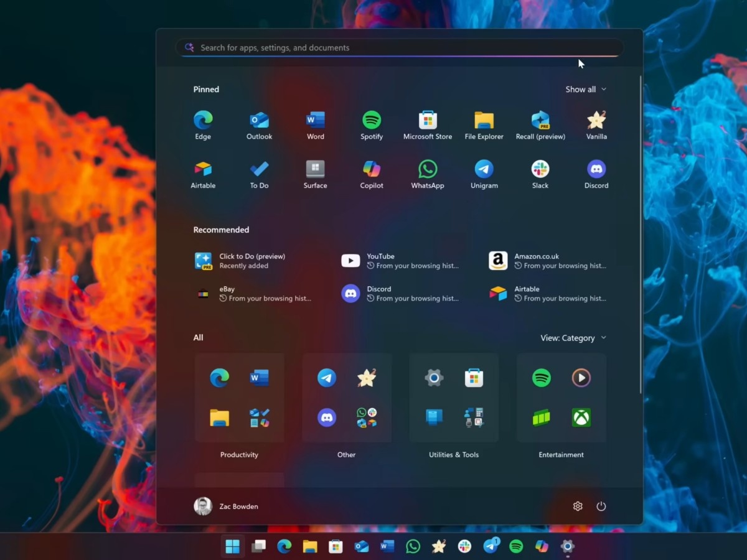Open the Zac Bowden account menu
This screenshot has width=747, height=560.
(x=226, y=506)
